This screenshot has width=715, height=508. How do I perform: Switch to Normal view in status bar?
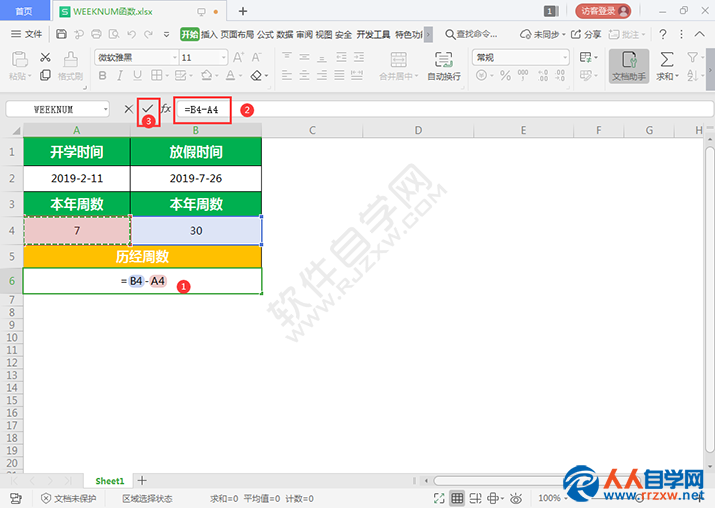pyautogui.click(x=457, y=498)
